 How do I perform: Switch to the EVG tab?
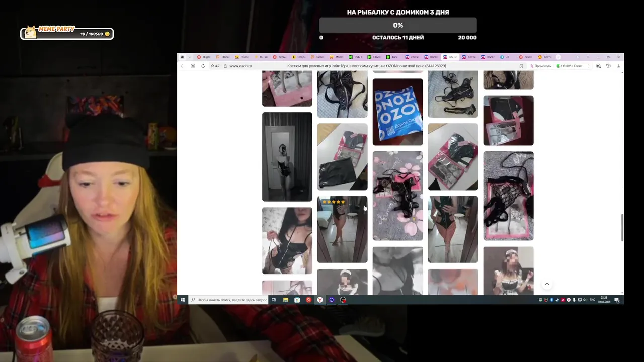pos(355,57)
